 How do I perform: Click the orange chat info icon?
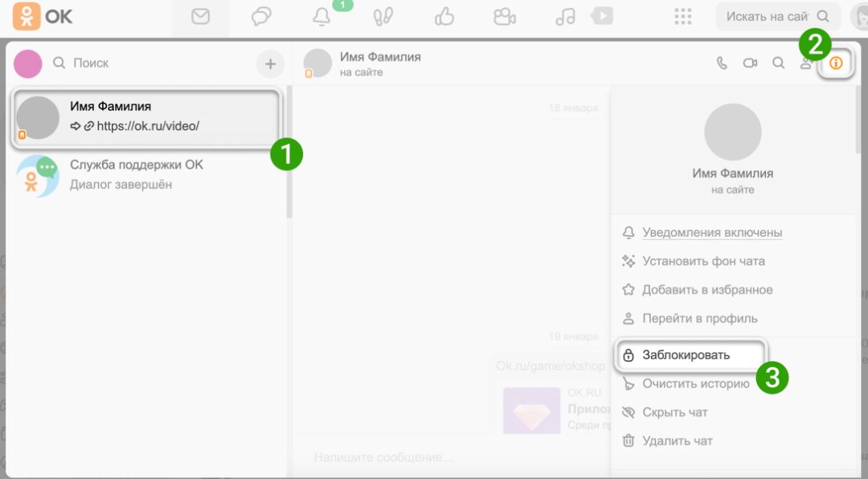click(836, 63)
